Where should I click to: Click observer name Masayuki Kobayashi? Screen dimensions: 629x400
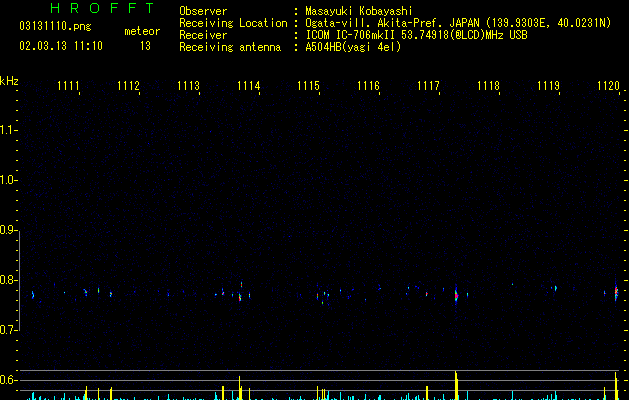point(359,11)
